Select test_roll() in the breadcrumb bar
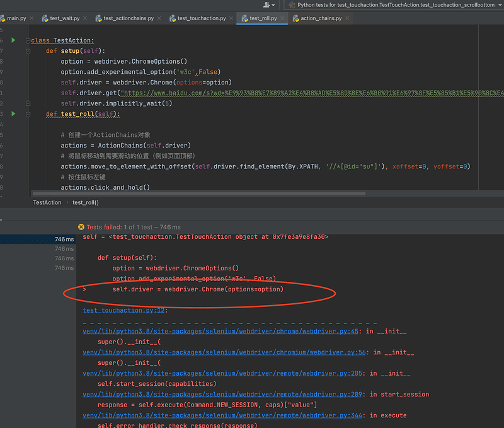The width and height of the screenshot is (504, 428). pos(86,202)
